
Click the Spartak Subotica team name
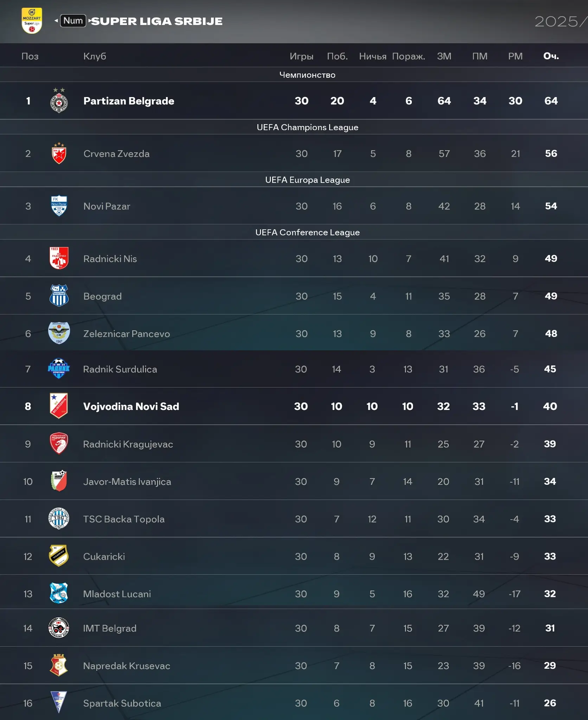(122, 703)
